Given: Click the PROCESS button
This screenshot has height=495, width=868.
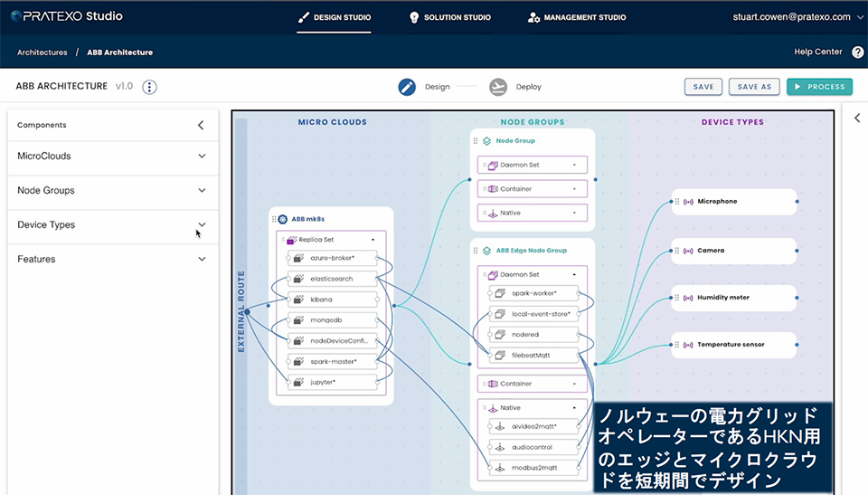Looking at the screenshot, I should point(819,87).
